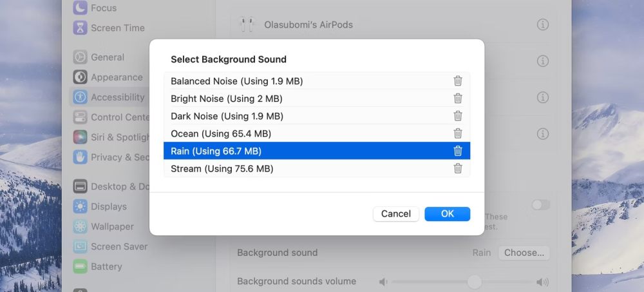Open Choose… background sound picker
Image resolution: width=644 pixels, height=292 pixels.
(x=524, y=253)
